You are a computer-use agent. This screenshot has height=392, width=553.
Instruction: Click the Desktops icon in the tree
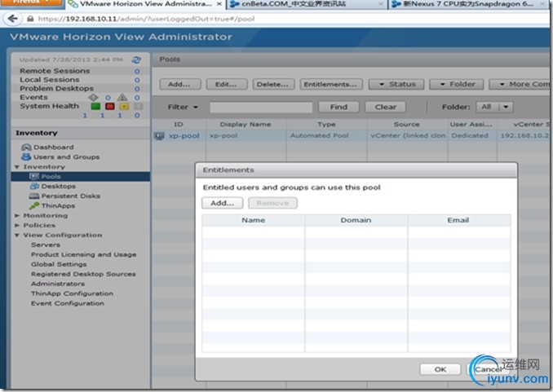click(34, 186)
